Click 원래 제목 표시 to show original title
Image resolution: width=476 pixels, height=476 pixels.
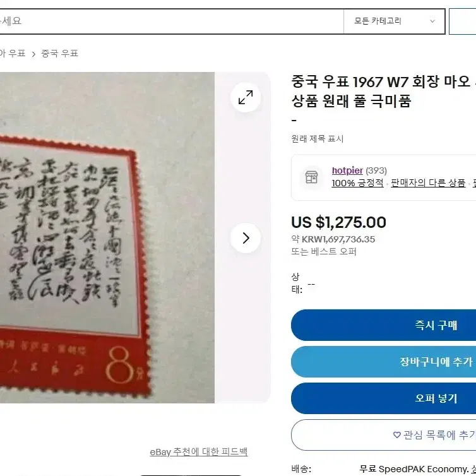(x=318, y=139)
